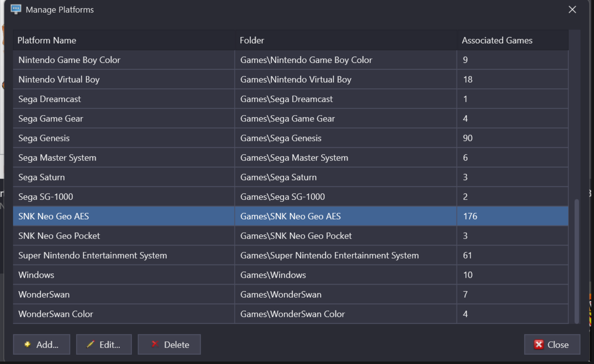Click the Delete button
The image size is (594, 364).
click(169, 344)
